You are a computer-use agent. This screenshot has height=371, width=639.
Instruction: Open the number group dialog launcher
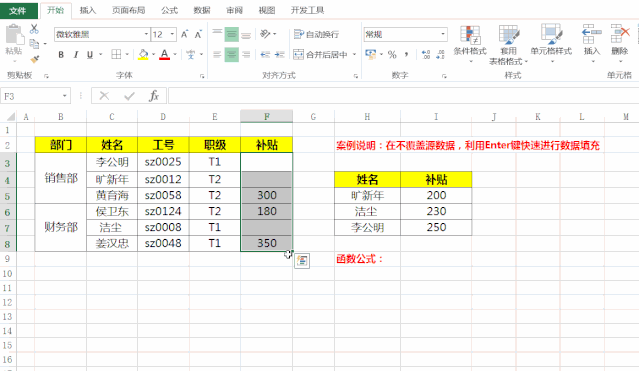[x=444, y=76]
